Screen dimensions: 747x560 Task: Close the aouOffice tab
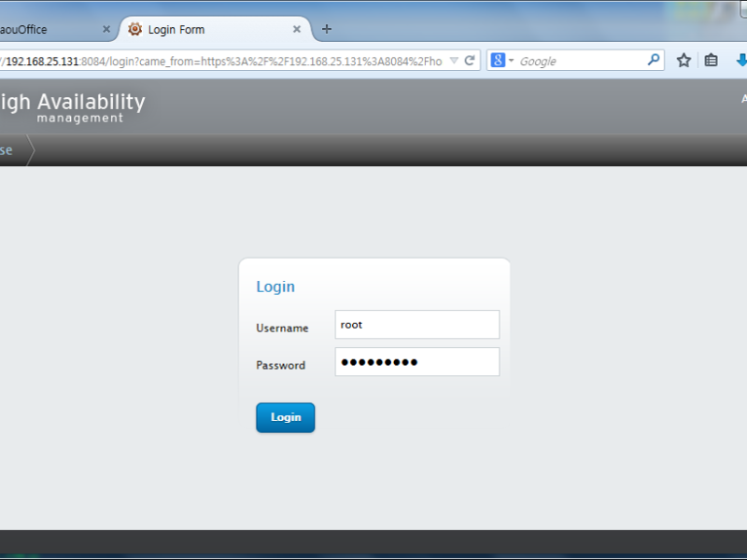(x=106, y=29)
